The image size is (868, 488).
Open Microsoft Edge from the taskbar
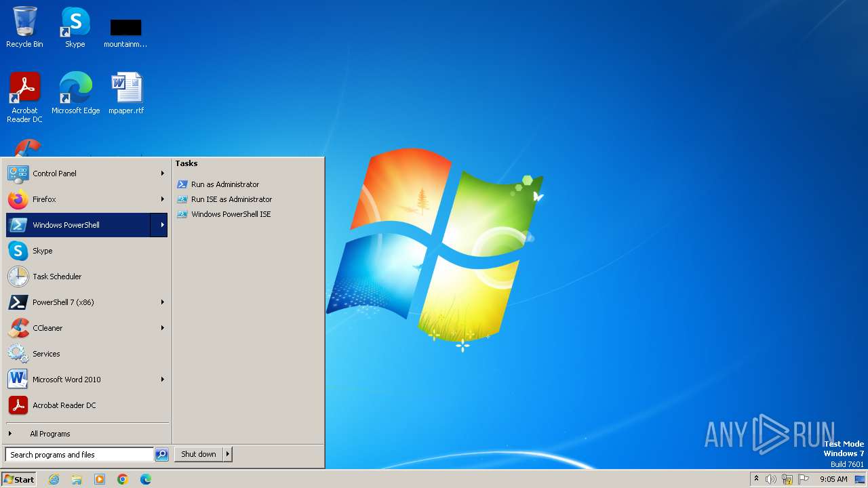pyautogui.click(x=146, y=479)
